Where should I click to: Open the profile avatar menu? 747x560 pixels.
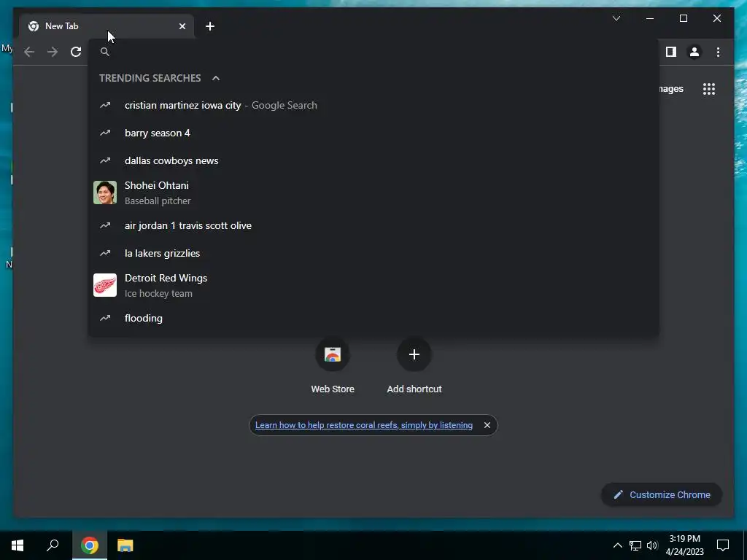(x=694, y=52)
